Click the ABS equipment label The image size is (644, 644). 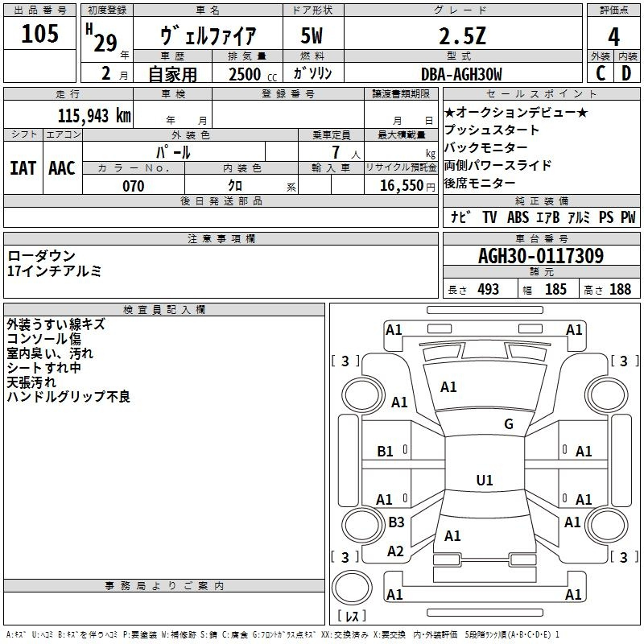(x=518, y=217)
